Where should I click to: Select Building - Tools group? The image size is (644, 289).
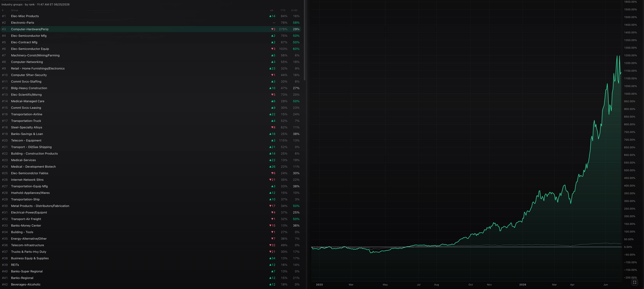tap(151, 232)
